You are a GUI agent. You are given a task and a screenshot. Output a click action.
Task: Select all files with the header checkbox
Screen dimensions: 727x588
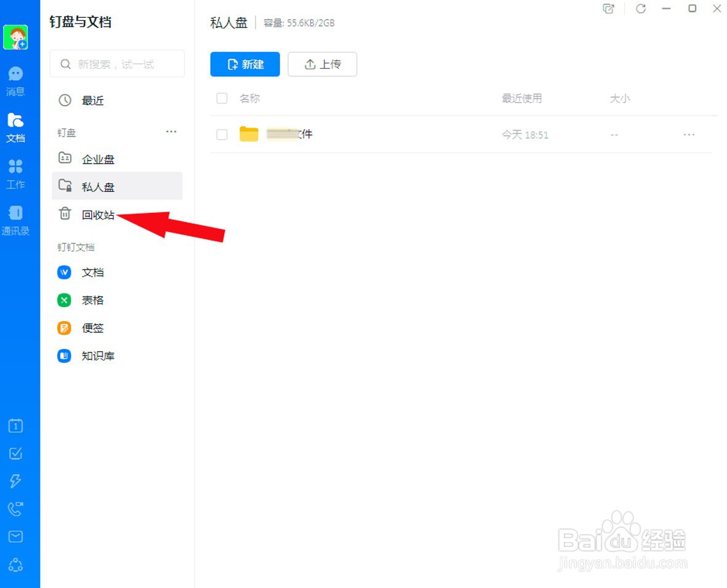point(222,98)
